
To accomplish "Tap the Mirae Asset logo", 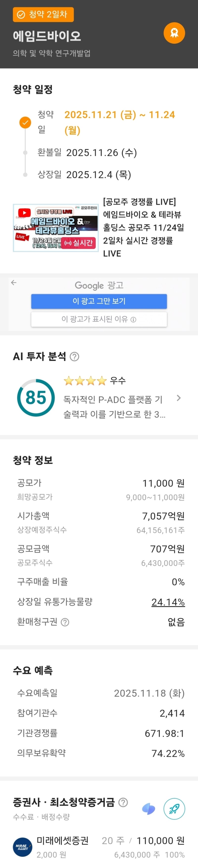I will point(23,847).
